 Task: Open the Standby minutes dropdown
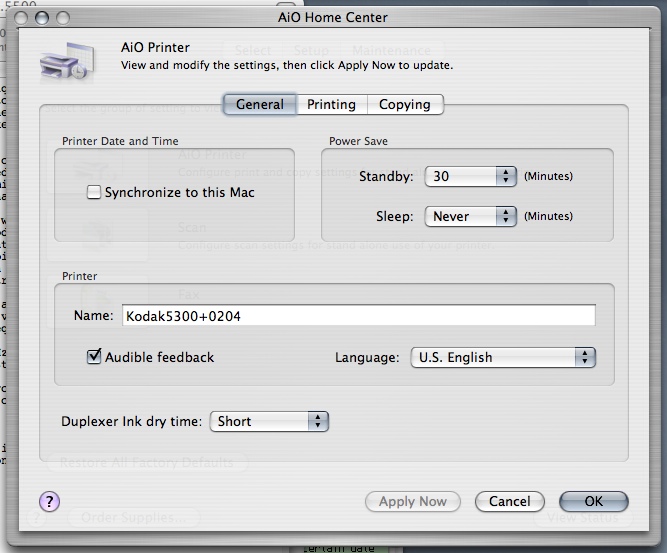(x=470, y=176)
